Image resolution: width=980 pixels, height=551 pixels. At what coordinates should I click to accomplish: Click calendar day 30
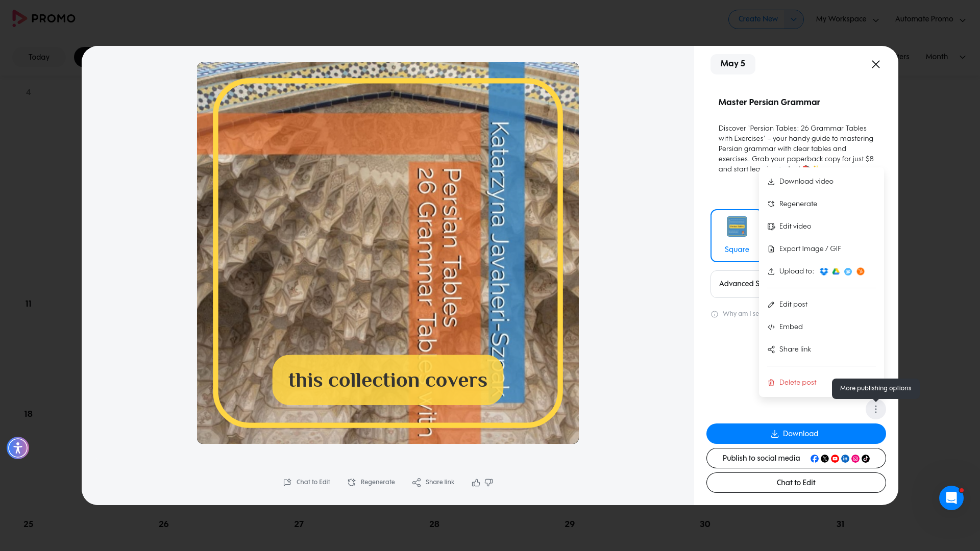pyautogui.click(x=705, y=524)
